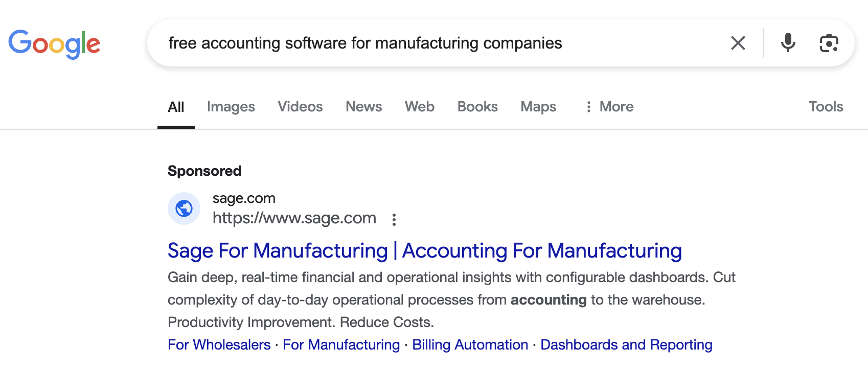
Task: Switch to the Images tab
Action: 231,106
